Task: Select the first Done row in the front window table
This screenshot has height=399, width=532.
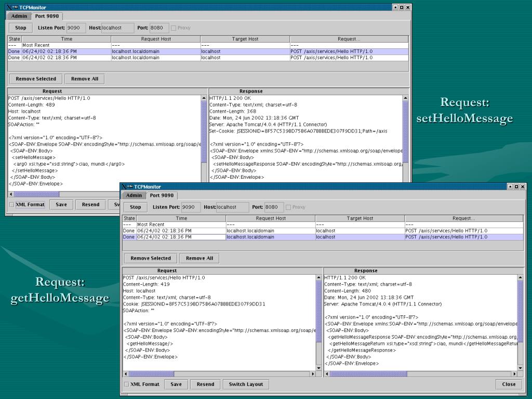Action: click(x=323, y=231)
